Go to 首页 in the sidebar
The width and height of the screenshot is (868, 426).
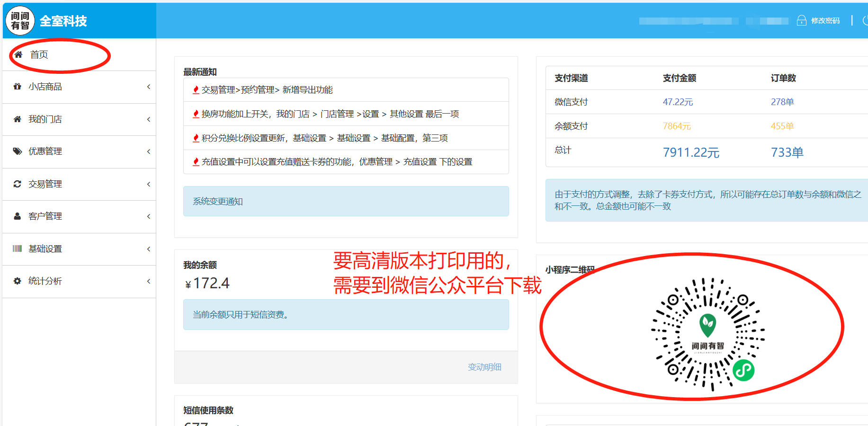[x=79, y=55]
